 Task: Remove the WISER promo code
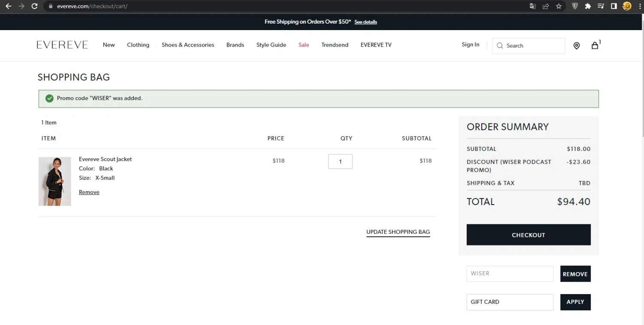(x=575, y=274)
